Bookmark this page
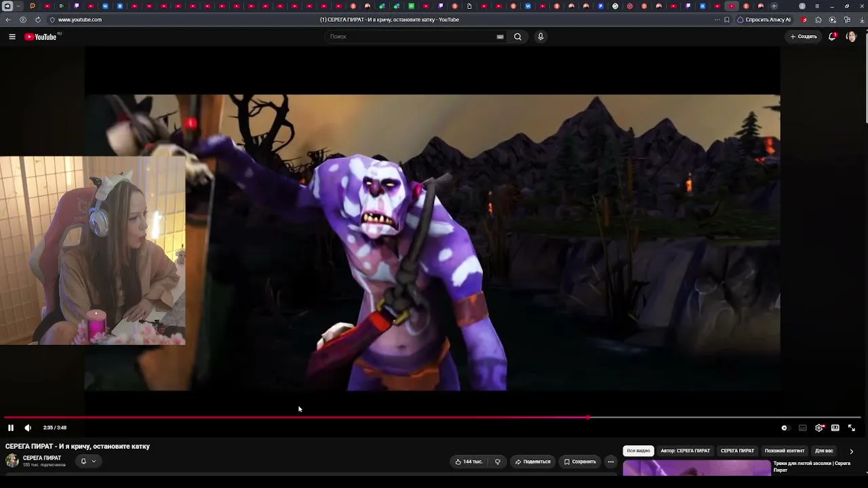 click(x=727, y=20)
